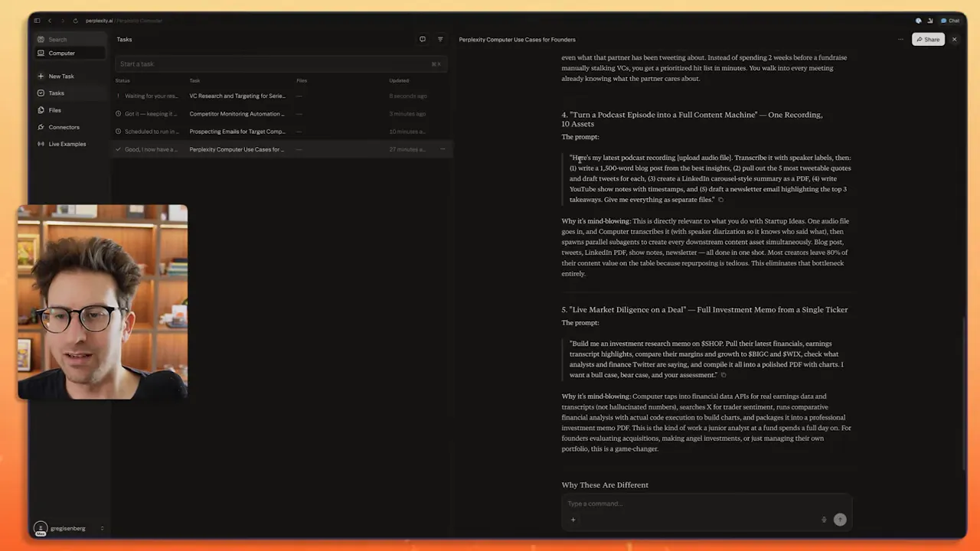This screenshot has width=980, height=551.
Task: Focus the 'Type a command...' input
Action: (x=706, y=504)
